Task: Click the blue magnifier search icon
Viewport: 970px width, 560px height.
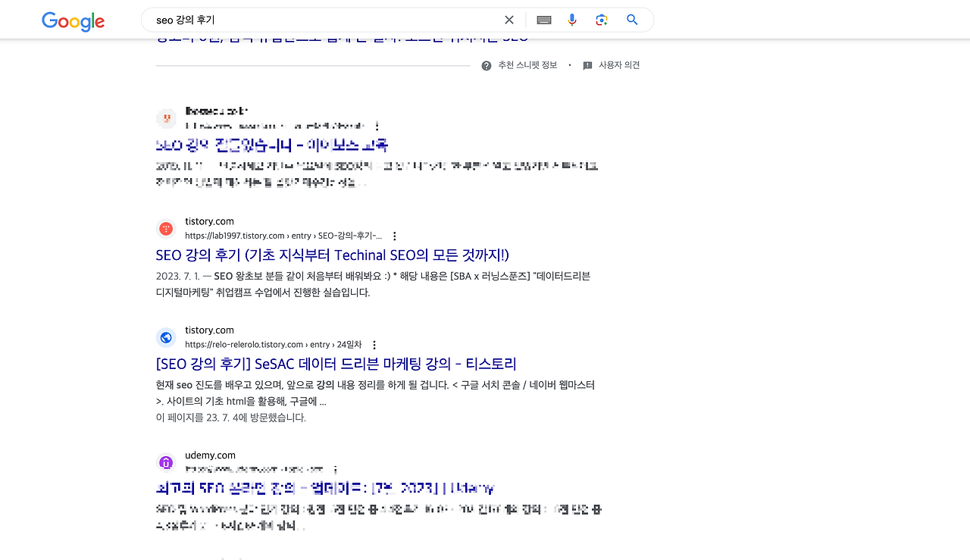Action: (x=631, y=20)
